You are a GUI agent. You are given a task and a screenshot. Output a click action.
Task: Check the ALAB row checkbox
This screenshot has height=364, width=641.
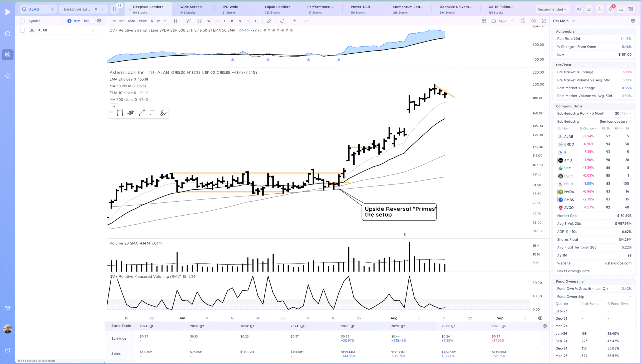click(x=23, y=30)
